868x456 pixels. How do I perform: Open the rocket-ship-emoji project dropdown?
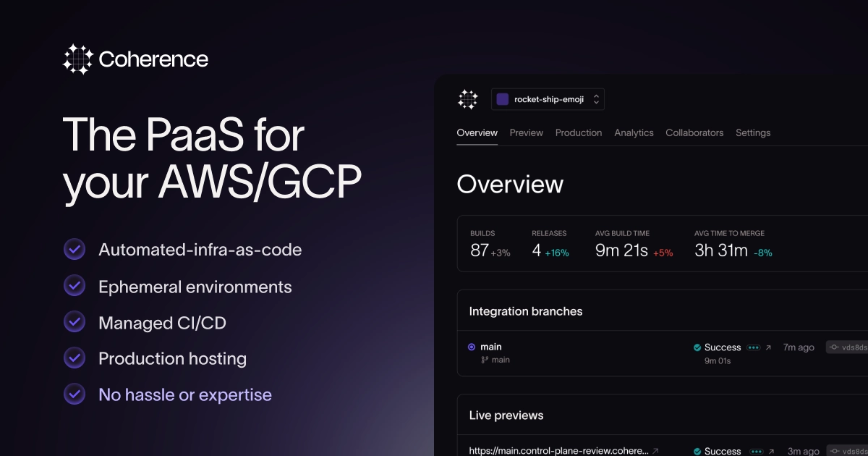pos(548,99)
